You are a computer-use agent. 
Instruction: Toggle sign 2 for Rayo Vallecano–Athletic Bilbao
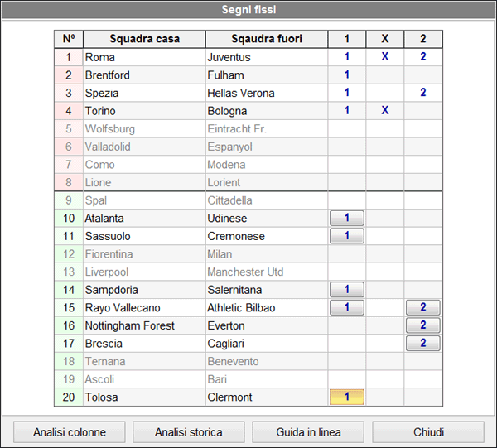point(423,307)
